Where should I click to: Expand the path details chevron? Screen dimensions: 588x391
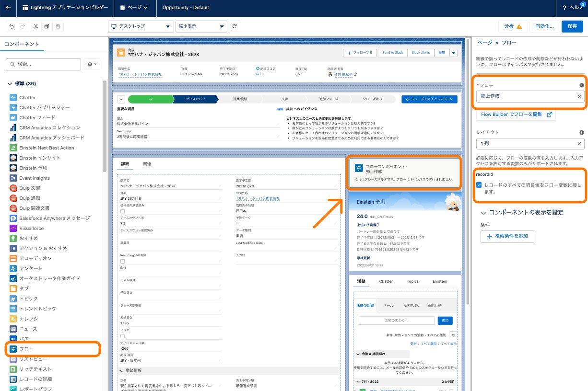click(x=121, y=99)
